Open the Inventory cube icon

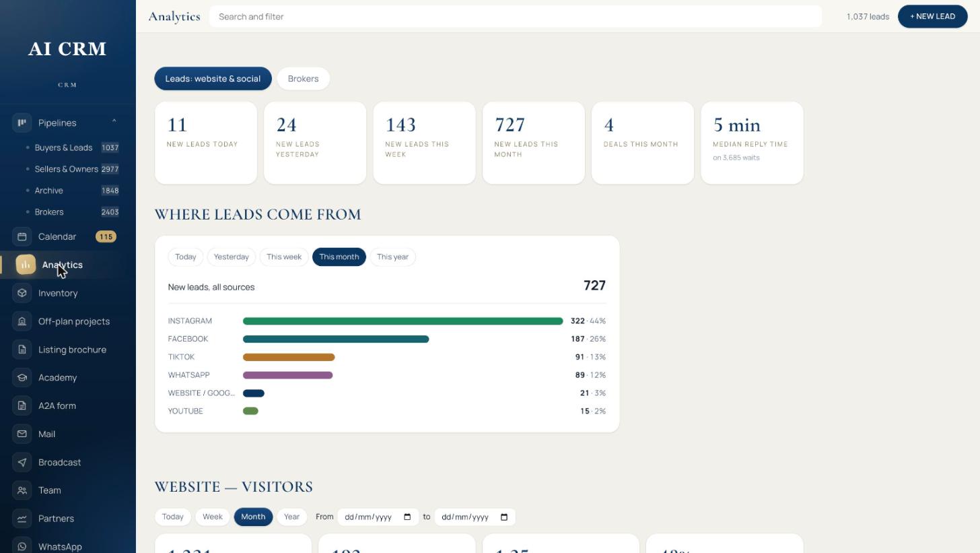(x=22, y=293)
